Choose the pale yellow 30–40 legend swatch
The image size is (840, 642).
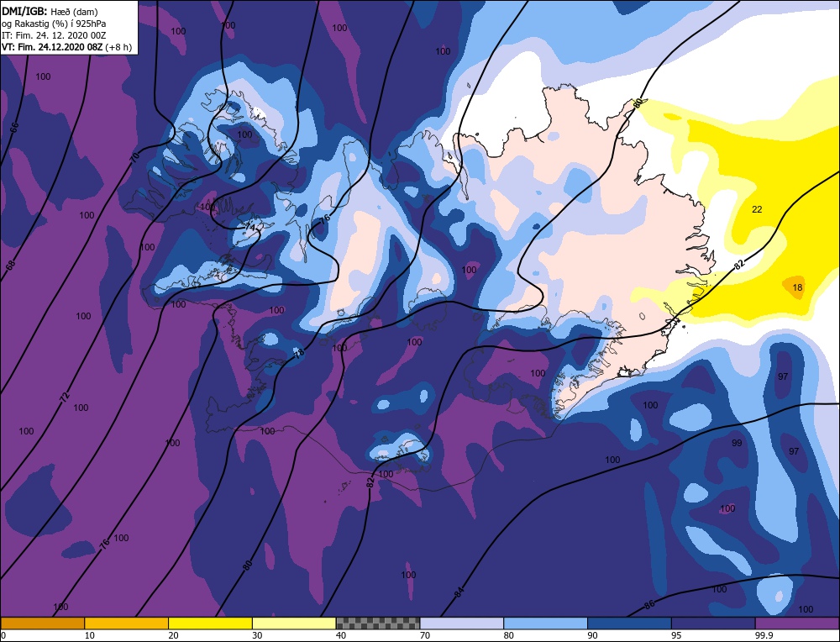click(x=294, y=623)
